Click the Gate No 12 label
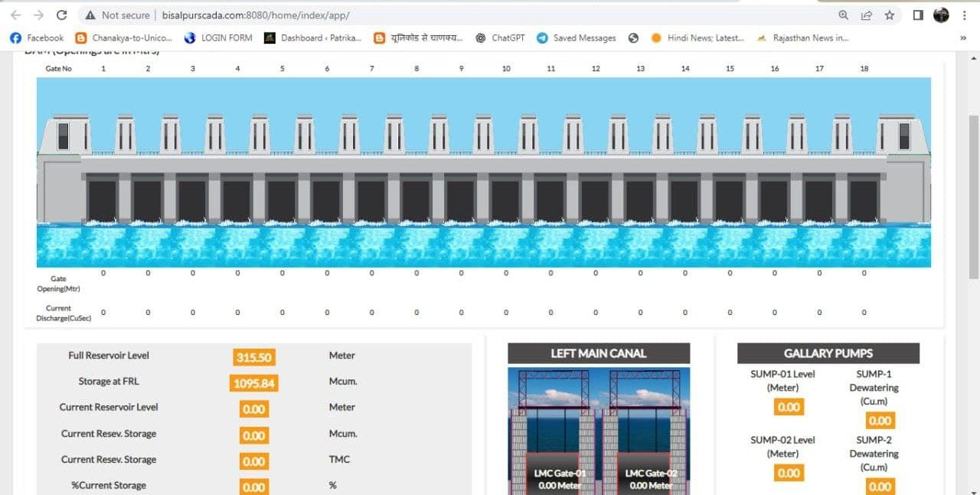Image resolution: width=980 pixels, height=495 pixels. pos(596,69)
